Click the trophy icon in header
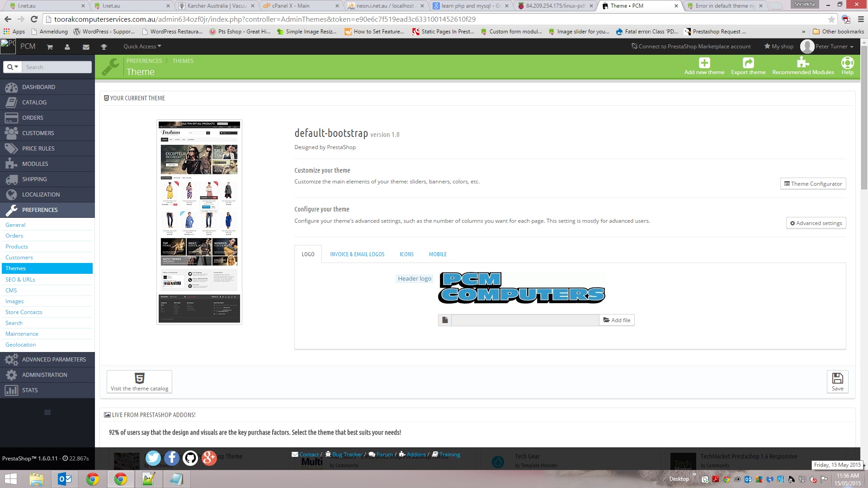The image size is (868, 488). [x=104, y=47]
